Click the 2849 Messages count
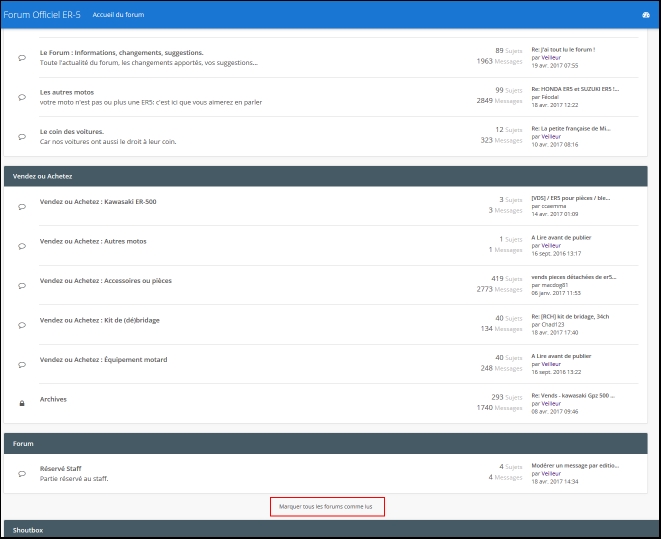This screenshot has width=661, height=539. click(x=499, y=101)
